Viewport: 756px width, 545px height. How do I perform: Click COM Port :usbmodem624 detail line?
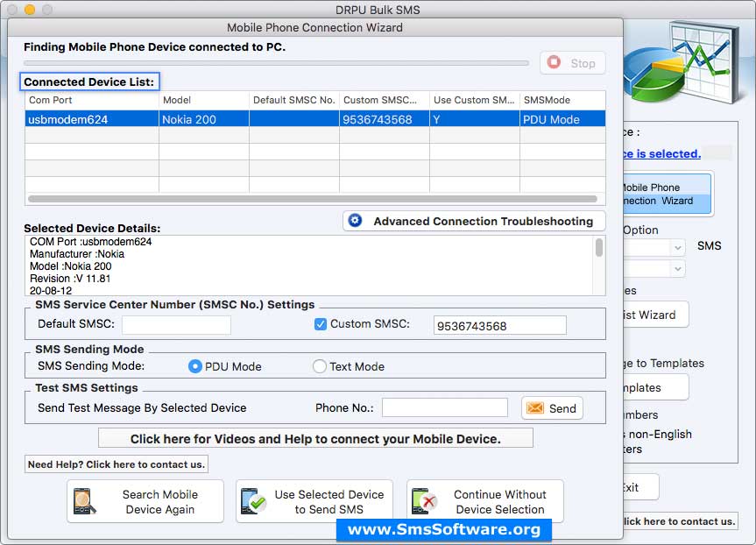click(x=90, y=242)
